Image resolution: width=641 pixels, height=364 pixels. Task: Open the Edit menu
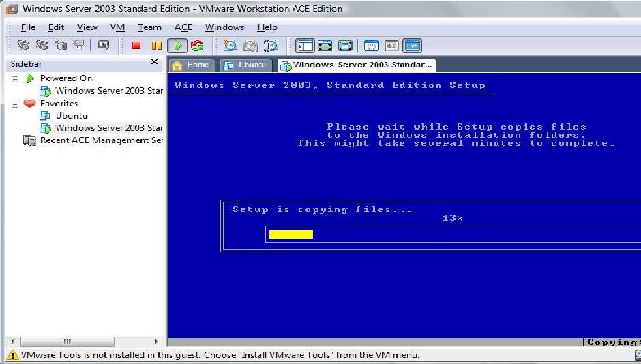coord(56,27)
